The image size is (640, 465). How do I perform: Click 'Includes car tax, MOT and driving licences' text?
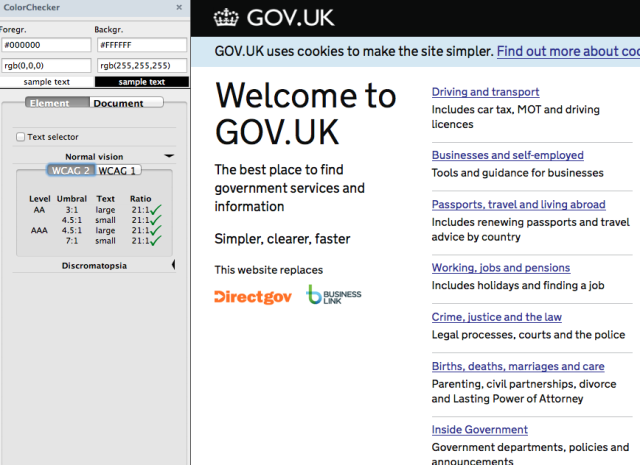tap(516, 117)
